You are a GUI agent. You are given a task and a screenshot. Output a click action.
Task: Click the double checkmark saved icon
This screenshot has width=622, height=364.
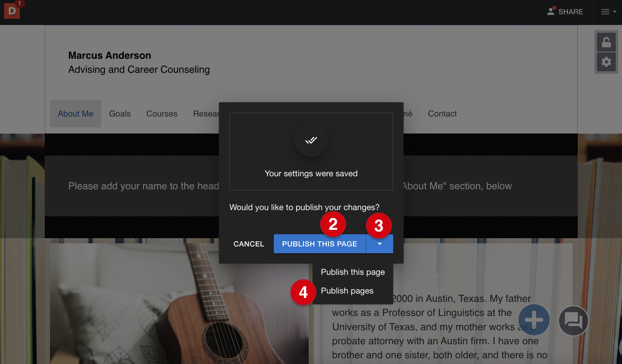311,140
